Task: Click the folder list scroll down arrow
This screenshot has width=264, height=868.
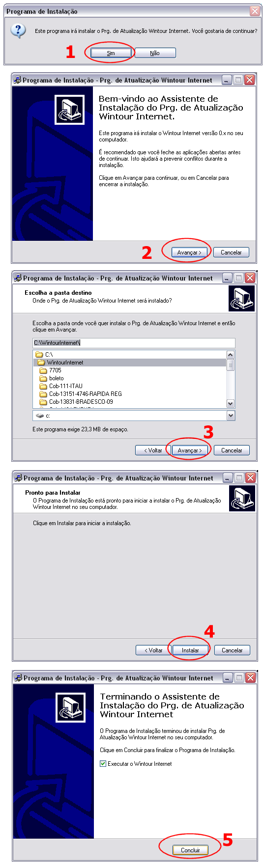Action: (x=230, y=403)
